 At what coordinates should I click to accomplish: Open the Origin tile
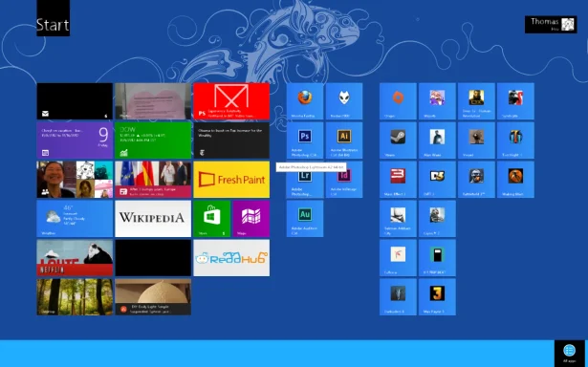tap(398, 101)
